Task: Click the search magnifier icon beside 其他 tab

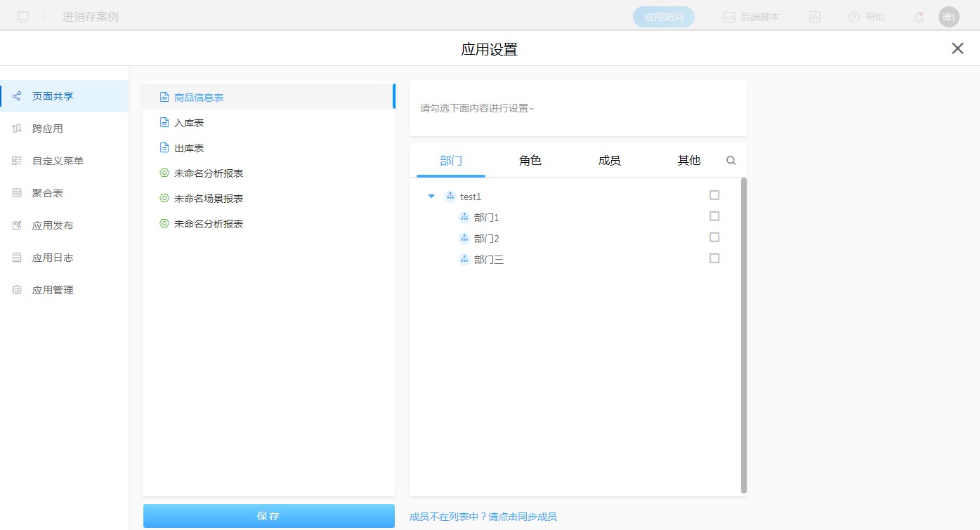Action: (x=731, y=161)
